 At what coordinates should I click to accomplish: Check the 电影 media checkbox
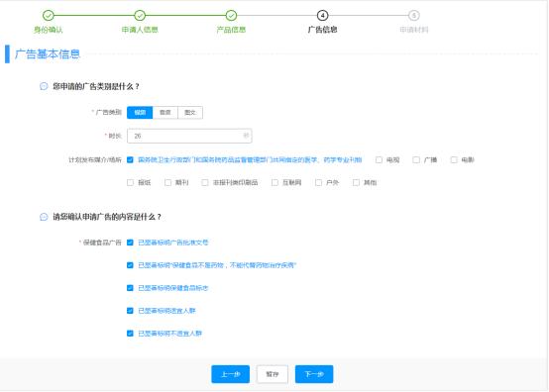[454, 159]
